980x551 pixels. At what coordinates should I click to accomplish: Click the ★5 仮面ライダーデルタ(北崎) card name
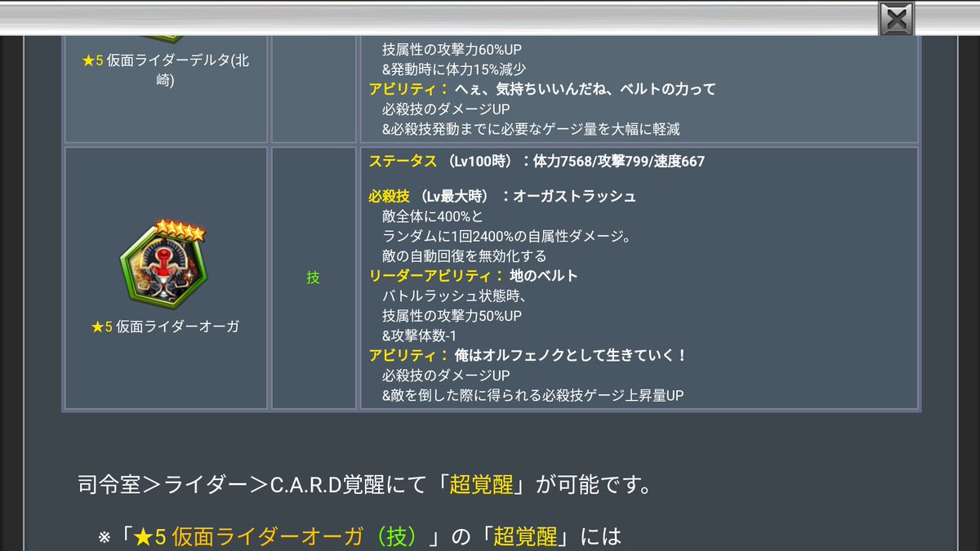pyautogui.click(x=166, y=71)
